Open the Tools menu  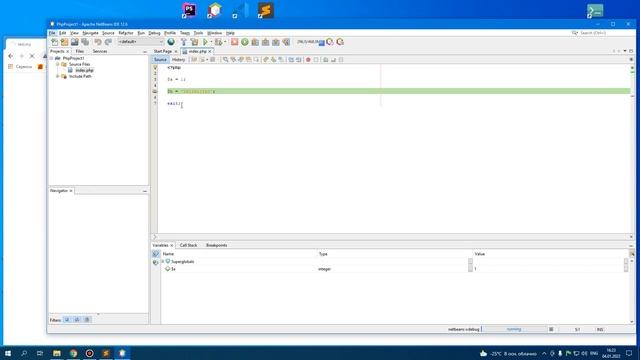click(198, 33)
